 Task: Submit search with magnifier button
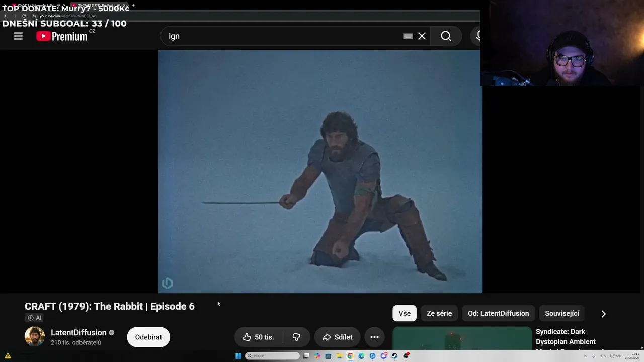click(x=446, y=36)
